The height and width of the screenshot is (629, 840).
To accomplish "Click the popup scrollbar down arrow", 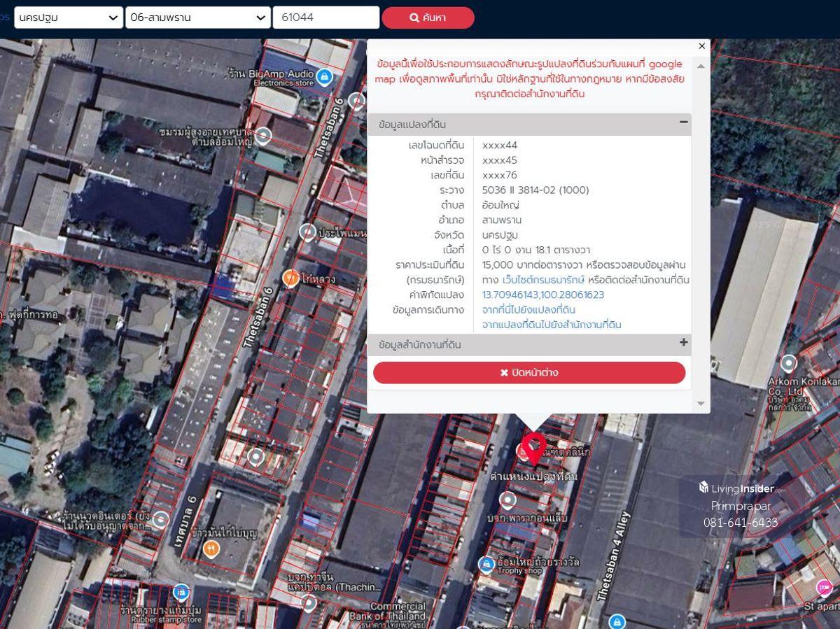I will [701, 404].
